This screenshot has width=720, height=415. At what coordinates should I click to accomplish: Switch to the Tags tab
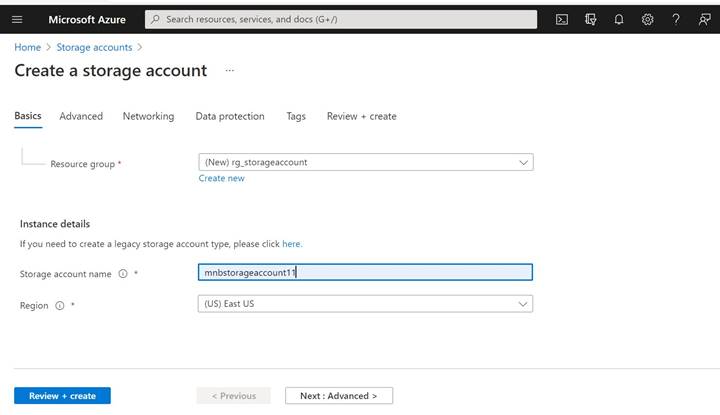point(296,116)
